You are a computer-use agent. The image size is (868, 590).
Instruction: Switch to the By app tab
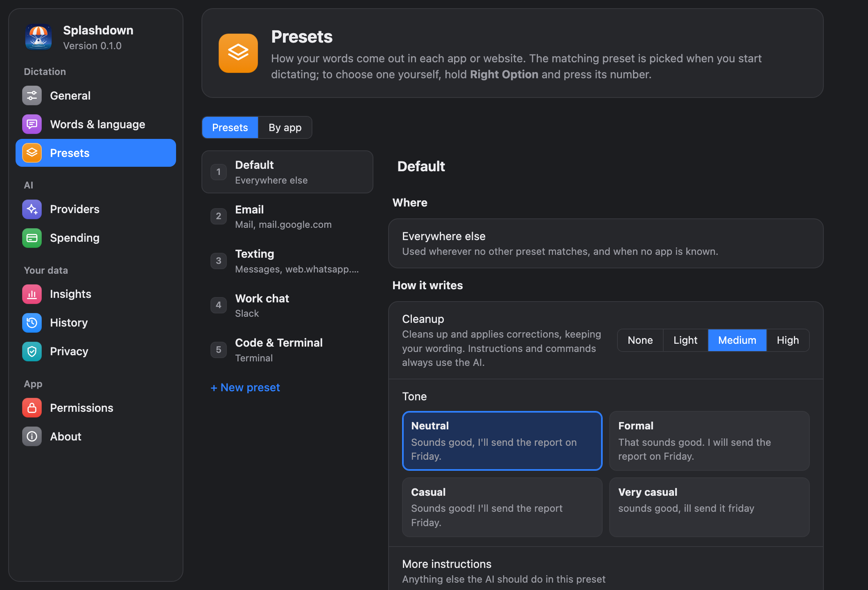click(285, 127)
